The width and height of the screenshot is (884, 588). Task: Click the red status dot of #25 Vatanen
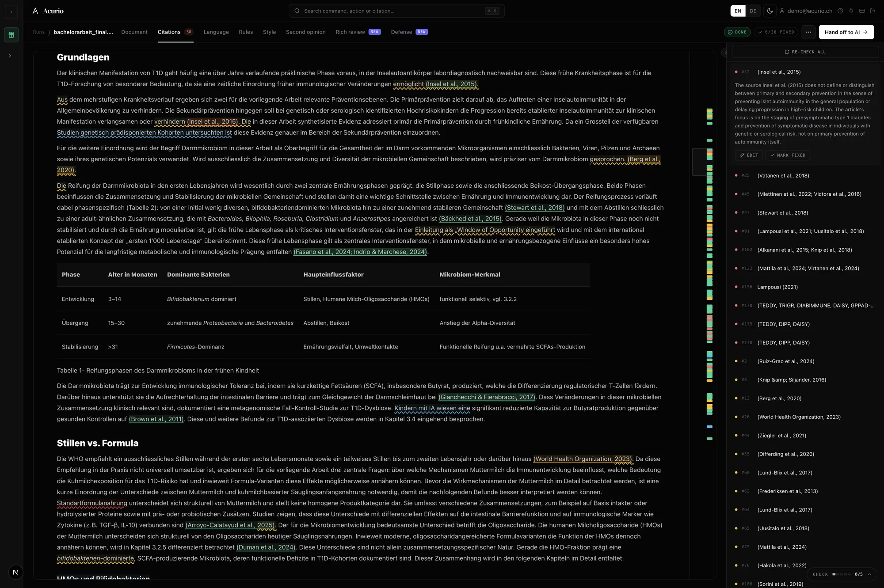click(736, 176)
